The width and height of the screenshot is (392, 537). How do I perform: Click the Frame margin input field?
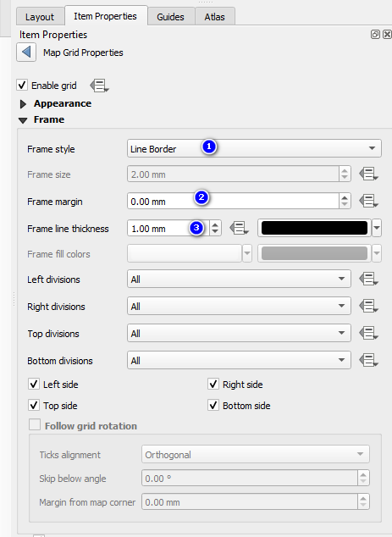pos(233,201)
